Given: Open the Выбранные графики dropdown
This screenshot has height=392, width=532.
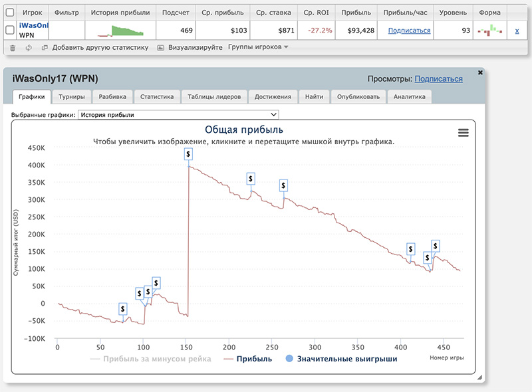Looking at the screenshot, I should pyautogui.click(x=178, y=115).
